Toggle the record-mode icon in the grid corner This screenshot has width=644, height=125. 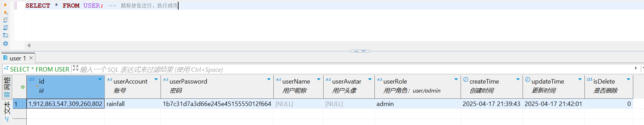pos(23,87)
